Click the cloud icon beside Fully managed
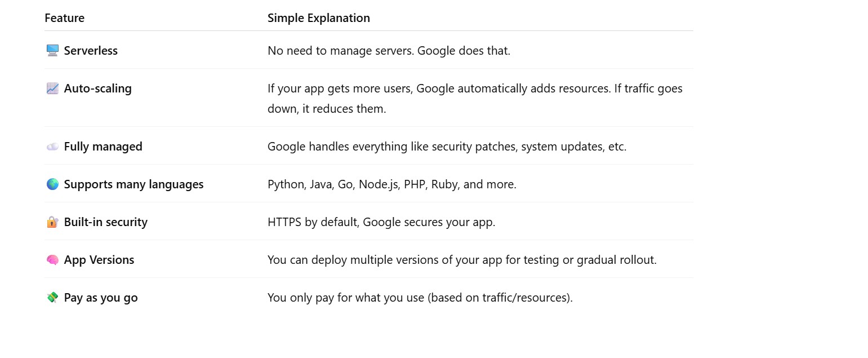 [x=52, y=147]
